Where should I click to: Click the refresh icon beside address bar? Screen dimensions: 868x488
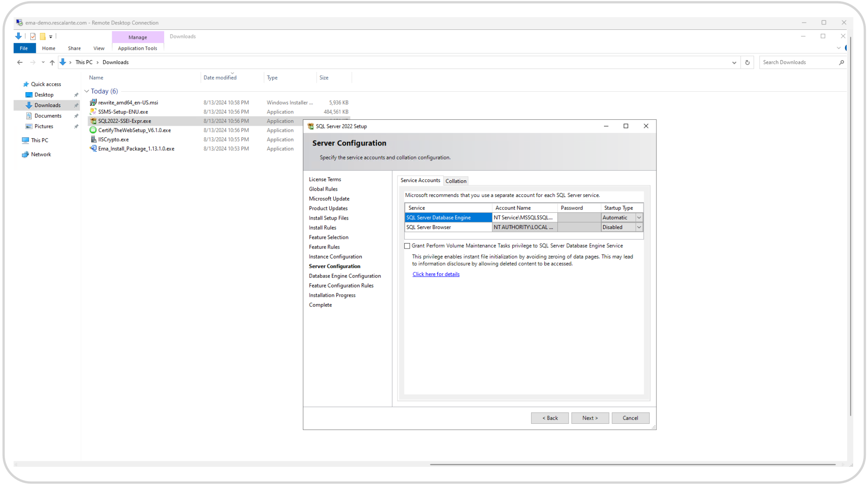pyautogui.click(x=747, y=62)
